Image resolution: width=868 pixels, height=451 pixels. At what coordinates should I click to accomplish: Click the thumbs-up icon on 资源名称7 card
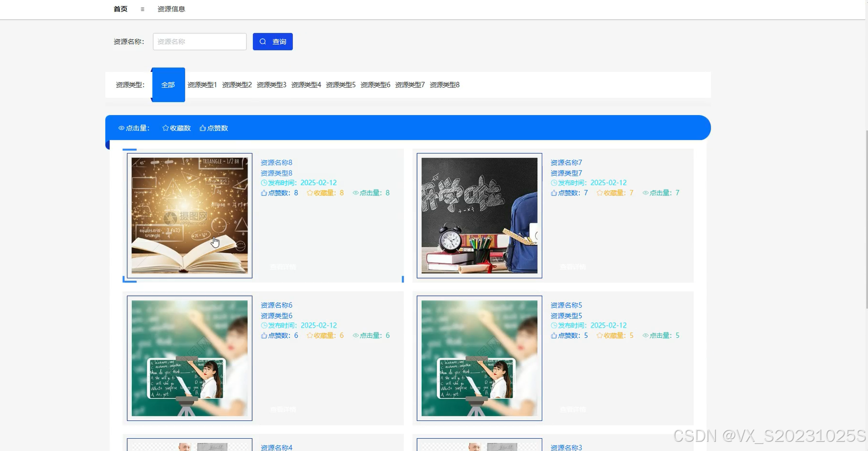(554, 193)
